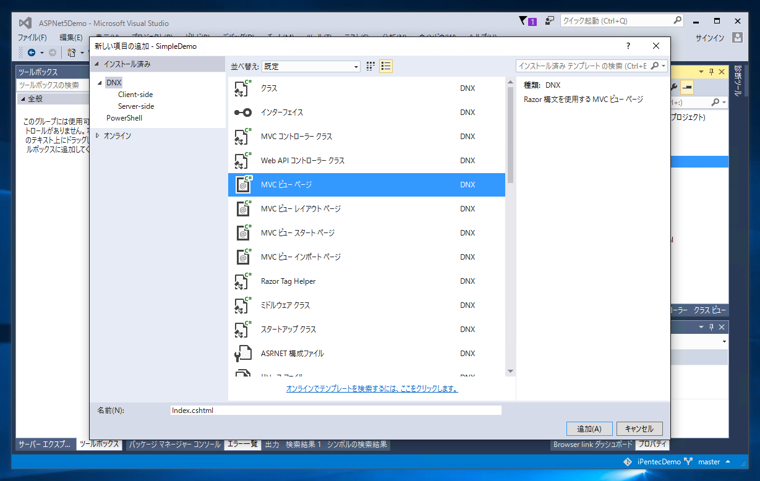
Task: Click the Quick Launch search magnifier
Action: pos(677,20)
